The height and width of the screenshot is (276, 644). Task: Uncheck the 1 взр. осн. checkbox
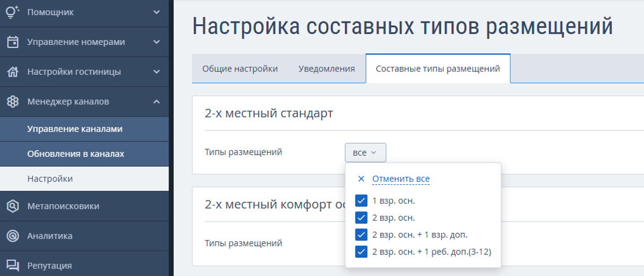[361, 201]
